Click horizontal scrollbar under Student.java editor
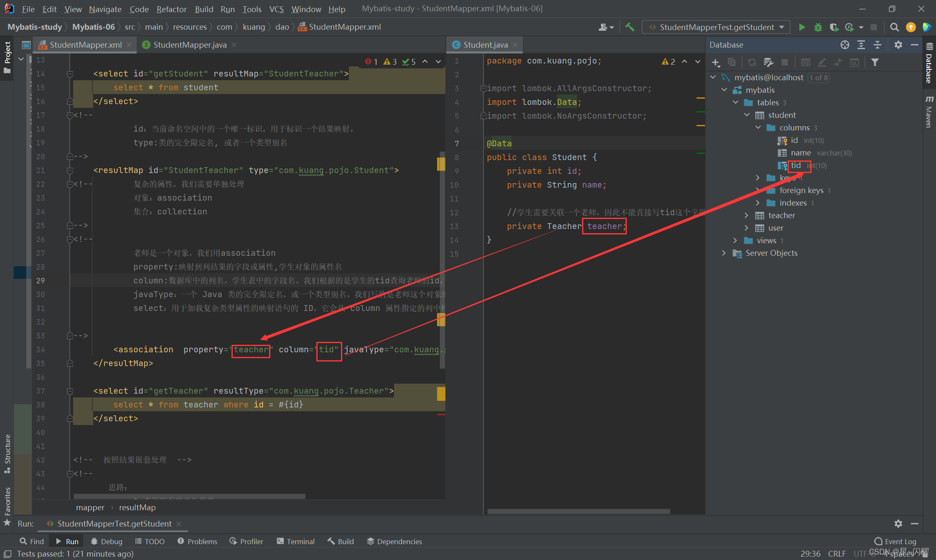936x560 pixels. click(x=578, y=512)
